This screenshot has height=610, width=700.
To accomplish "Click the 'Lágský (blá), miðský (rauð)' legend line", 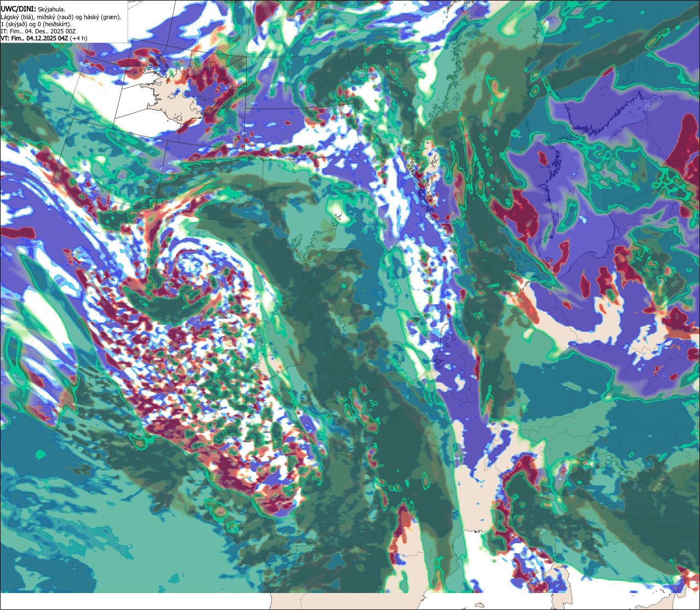I will point(61,17).
